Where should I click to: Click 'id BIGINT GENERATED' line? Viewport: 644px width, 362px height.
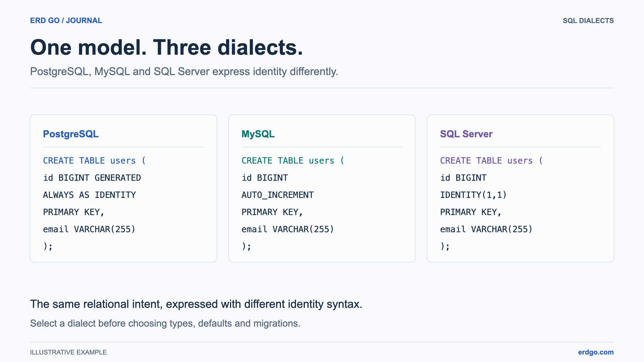pyautogui.click(x=92, y=178)
